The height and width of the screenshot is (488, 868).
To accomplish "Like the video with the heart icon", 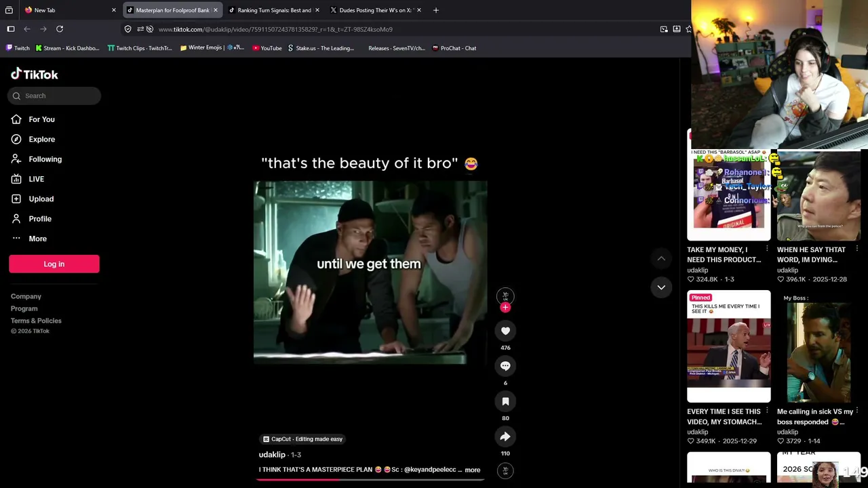I will coord(505,331).
